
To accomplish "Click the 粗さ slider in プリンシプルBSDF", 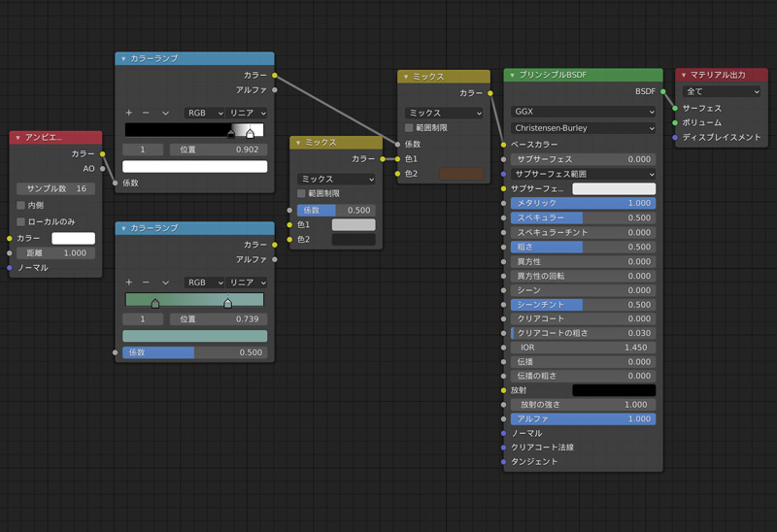I will 583,247.
